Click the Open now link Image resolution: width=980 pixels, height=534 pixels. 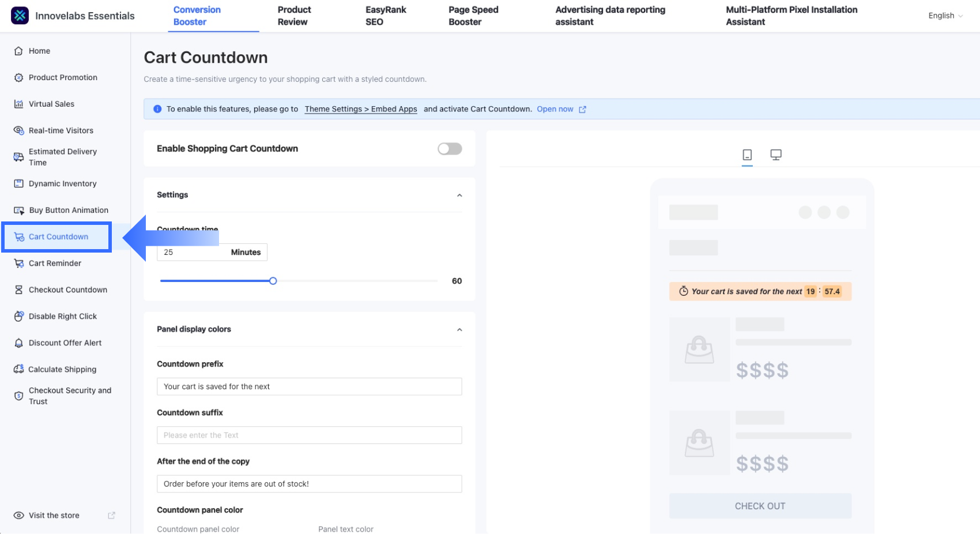(555, 109)
